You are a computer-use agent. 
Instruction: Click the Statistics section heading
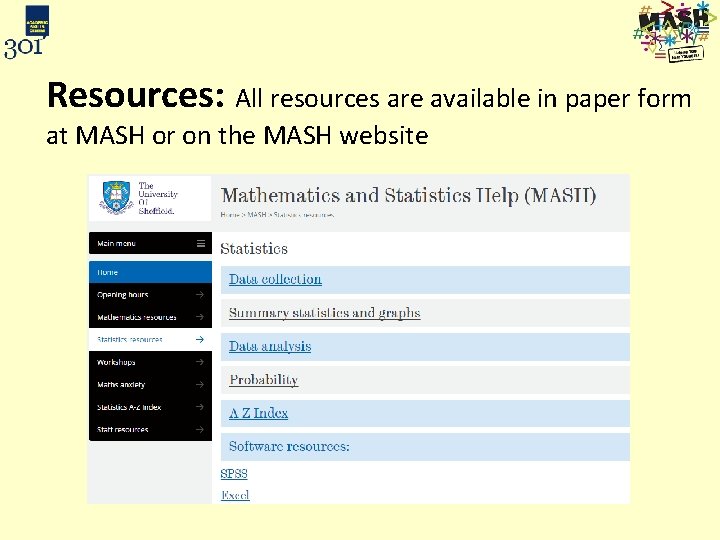click(x=254, y=248)
